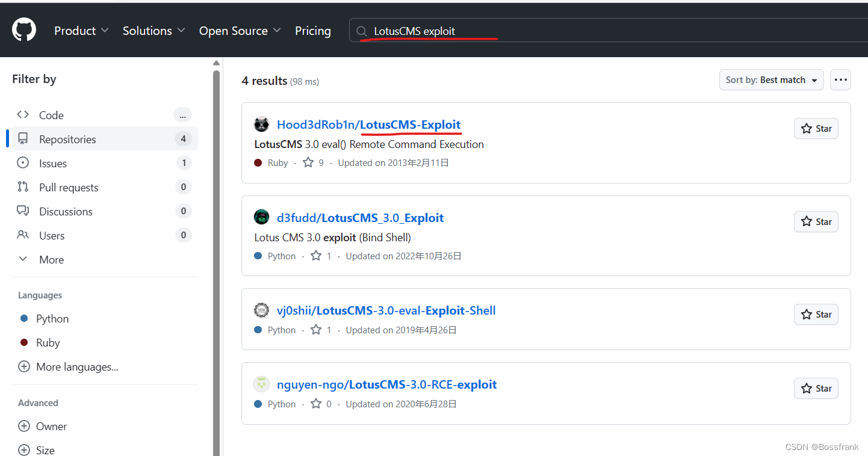This screenshot has height=456, width=868.
Task: Click 'Updated on 2019年4月26日' text
Action: (x=401, y=330)
